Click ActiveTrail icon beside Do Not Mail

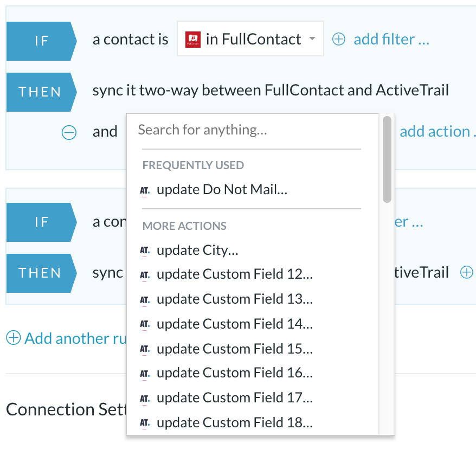(x=145, y=191)
